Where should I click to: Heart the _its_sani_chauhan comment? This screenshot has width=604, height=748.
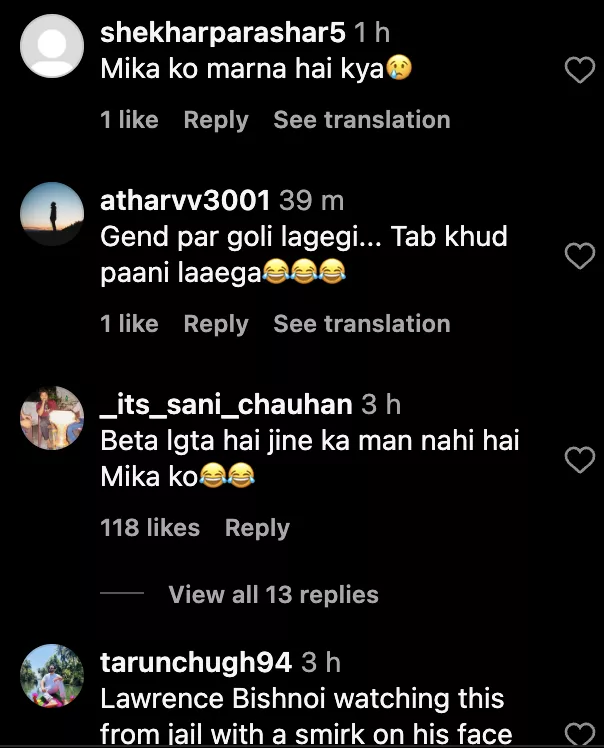click(x=580, y=460)
